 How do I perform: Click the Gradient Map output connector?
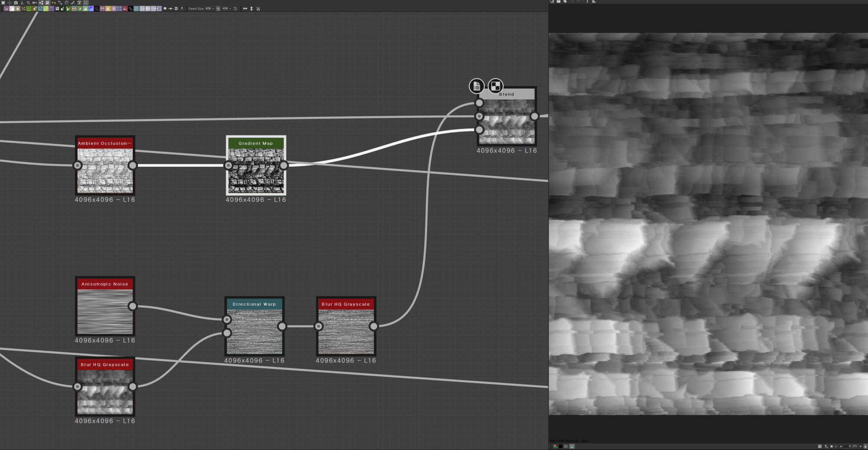pyautogui.click(x=283, y=165)
